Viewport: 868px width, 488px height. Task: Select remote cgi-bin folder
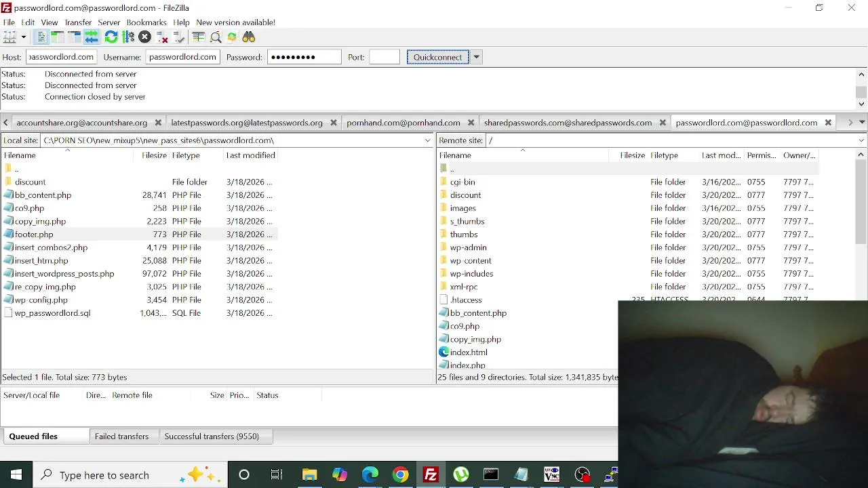[x=462, y=182]
